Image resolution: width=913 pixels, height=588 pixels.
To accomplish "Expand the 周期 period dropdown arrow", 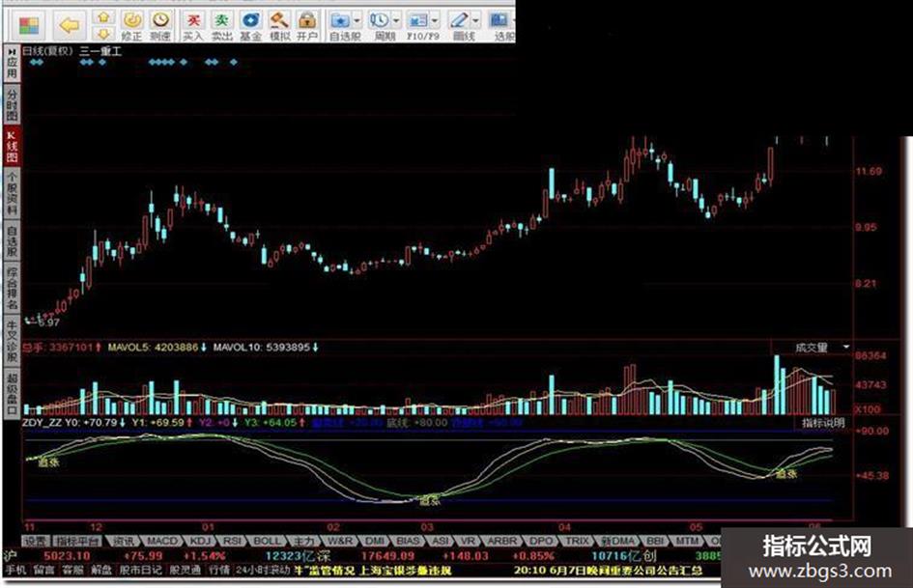I will coord(396,21).
